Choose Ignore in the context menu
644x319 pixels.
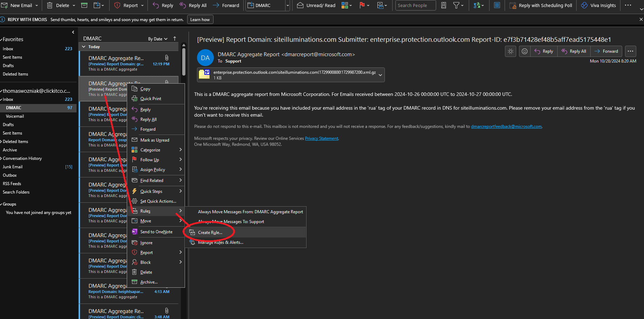click(156, 243)
